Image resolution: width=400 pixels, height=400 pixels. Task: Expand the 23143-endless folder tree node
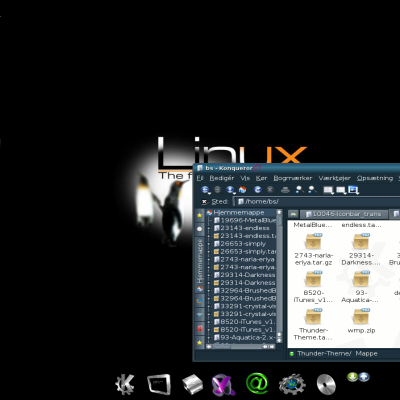click(209, 228)
